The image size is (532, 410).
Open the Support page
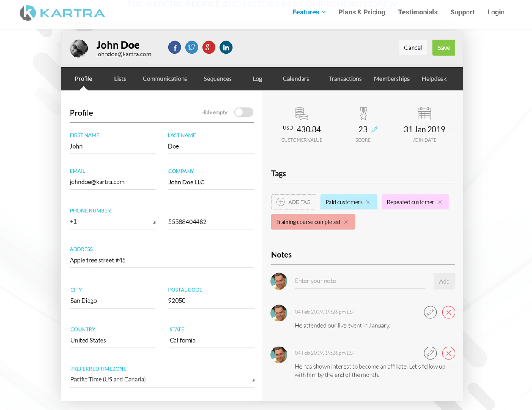(462, 12)
